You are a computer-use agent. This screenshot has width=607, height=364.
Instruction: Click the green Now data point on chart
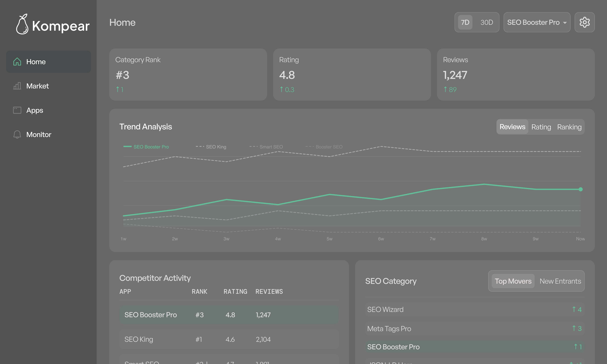(580, 189)
